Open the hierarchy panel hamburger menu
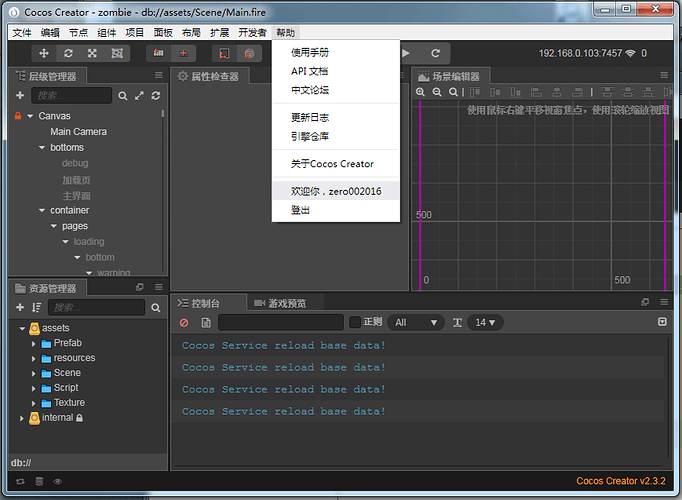This screenshot has height=500, width=682. coord(159,75)
